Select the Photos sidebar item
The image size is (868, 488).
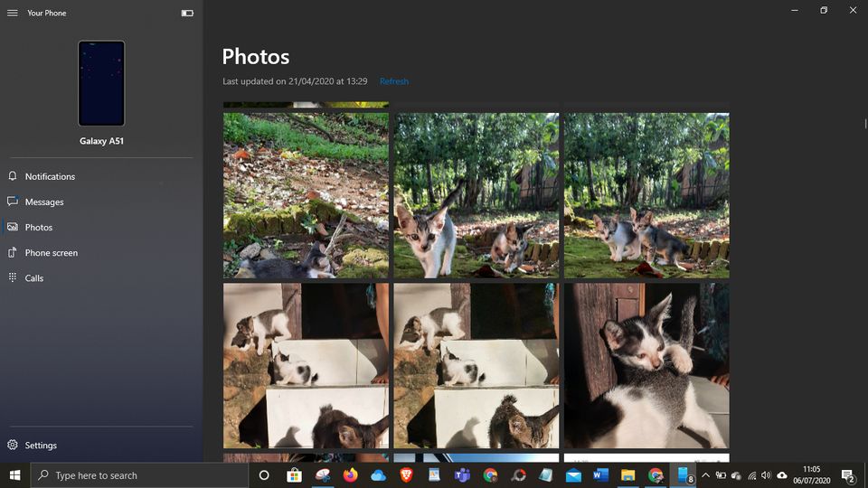click(39, 227)
